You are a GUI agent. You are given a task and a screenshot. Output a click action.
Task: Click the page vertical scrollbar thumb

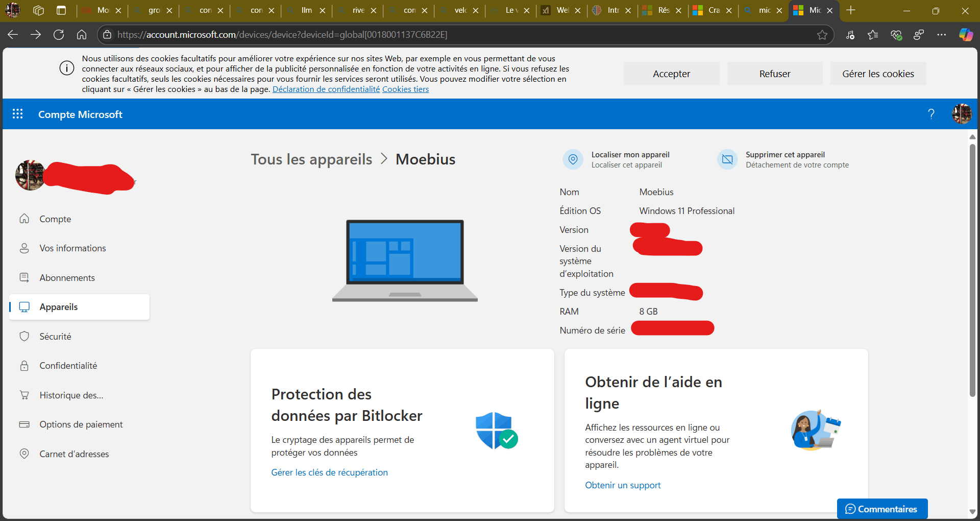[972, 270]
